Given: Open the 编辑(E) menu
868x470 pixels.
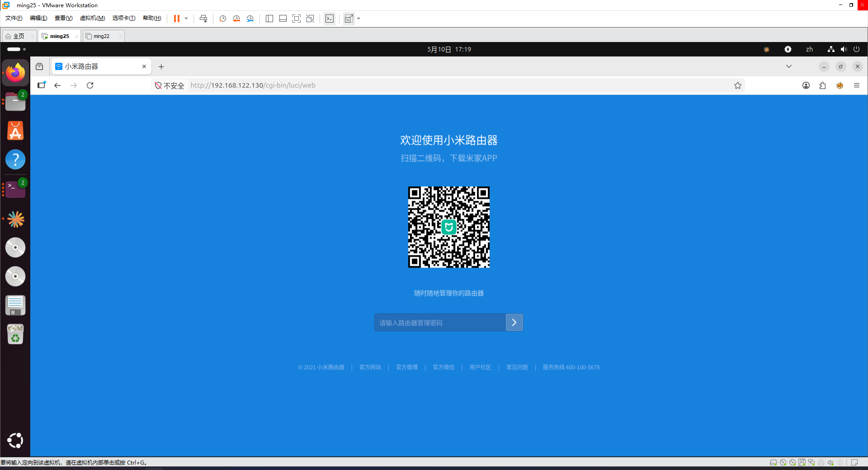Looking at the screenshot, I should [x=38, y=18].
